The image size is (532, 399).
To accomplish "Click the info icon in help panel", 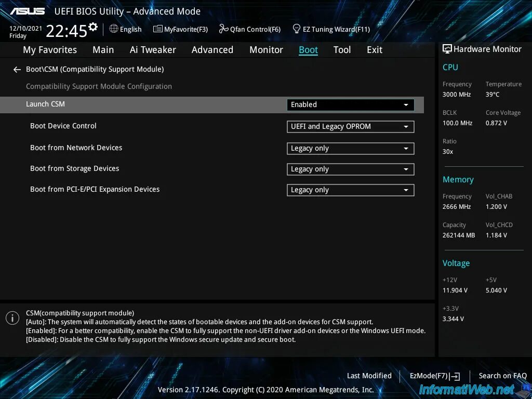I will (12, 318).
